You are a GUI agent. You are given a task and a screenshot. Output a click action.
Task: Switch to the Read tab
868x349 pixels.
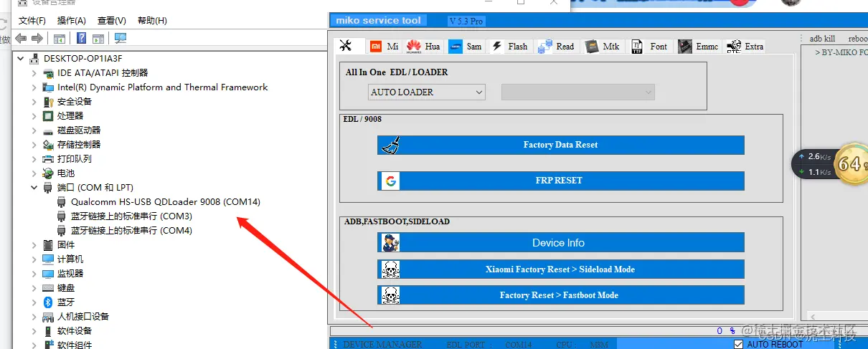pos(556,47)
